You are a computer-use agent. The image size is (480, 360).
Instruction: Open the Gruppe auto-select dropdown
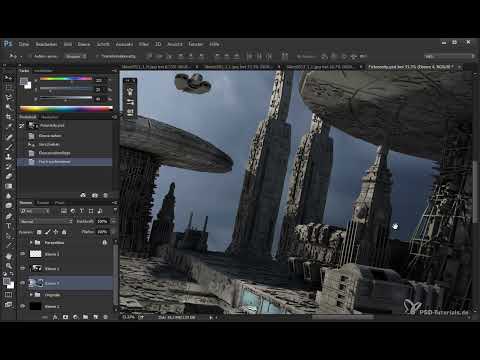[76, 56]
